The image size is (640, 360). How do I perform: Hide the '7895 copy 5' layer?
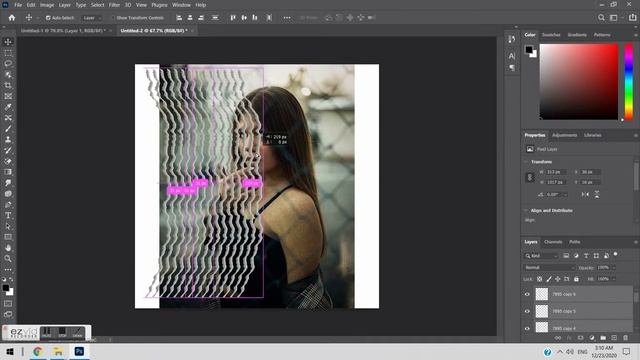point(527,311)
